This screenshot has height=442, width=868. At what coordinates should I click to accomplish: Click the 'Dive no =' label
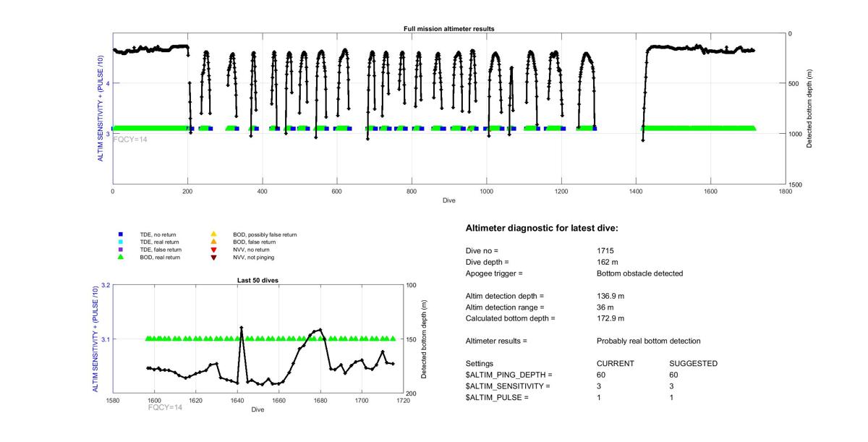tap(482, 250)
